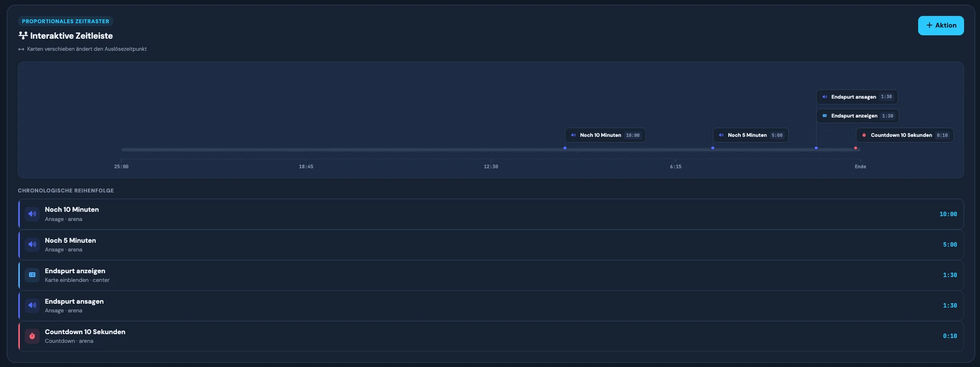980x367 pixels.
Task: Click the Proportionales Zeitraster badge
Action: coord(65,21)
